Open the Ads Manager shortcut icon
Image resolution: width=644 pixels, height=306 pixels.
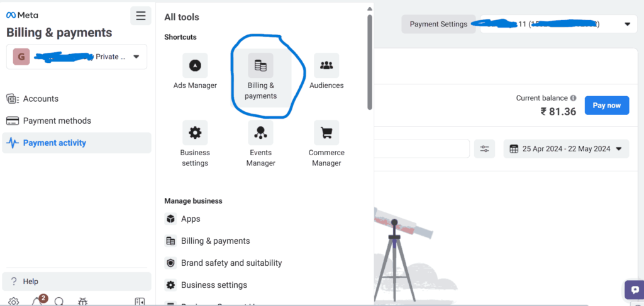click(x=195, y=65)
